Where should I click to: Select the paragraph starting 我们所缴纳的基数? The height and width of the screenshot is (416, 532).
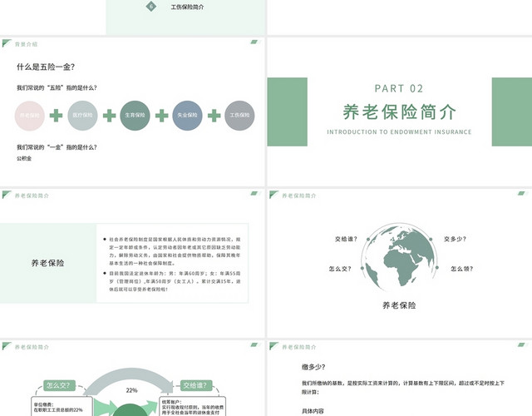pyautogui.click(x=403, y=388)
